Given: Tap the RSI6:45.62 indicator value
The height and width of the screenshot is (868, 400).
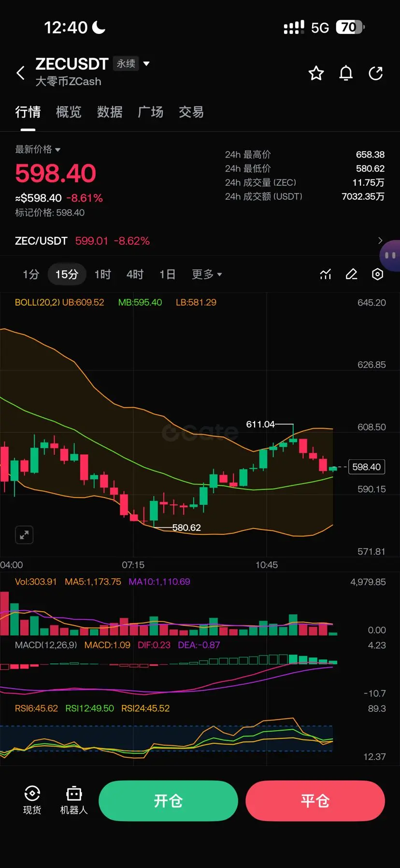Looking at the screenshot, I should [36, 708].
